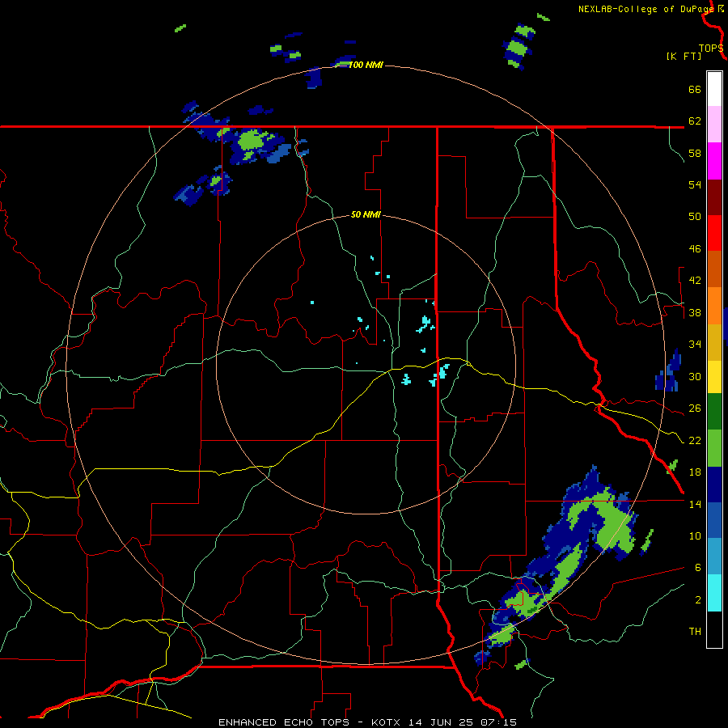The width and height of the screenshot is (728, 728).
Task: Pick the light green legend swatch
Action: pos(714,448)
